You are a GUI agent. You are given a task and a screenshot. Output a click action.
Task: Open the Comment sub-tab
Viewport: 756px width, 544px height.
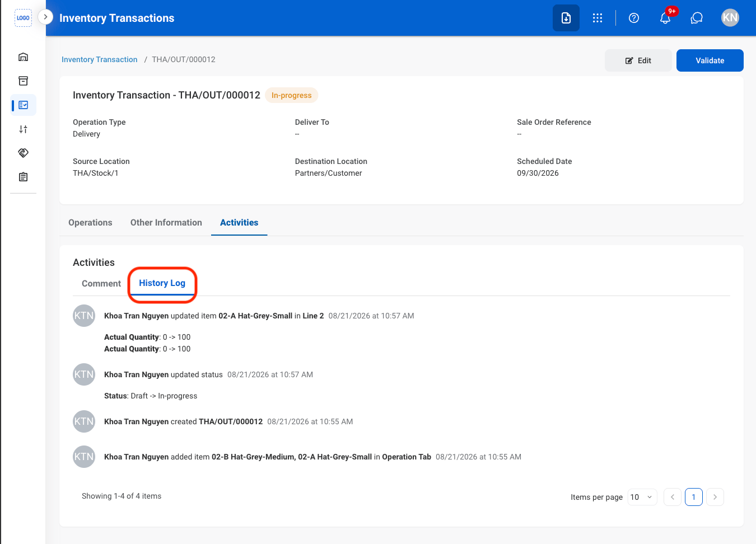click(x=101, y=284)
